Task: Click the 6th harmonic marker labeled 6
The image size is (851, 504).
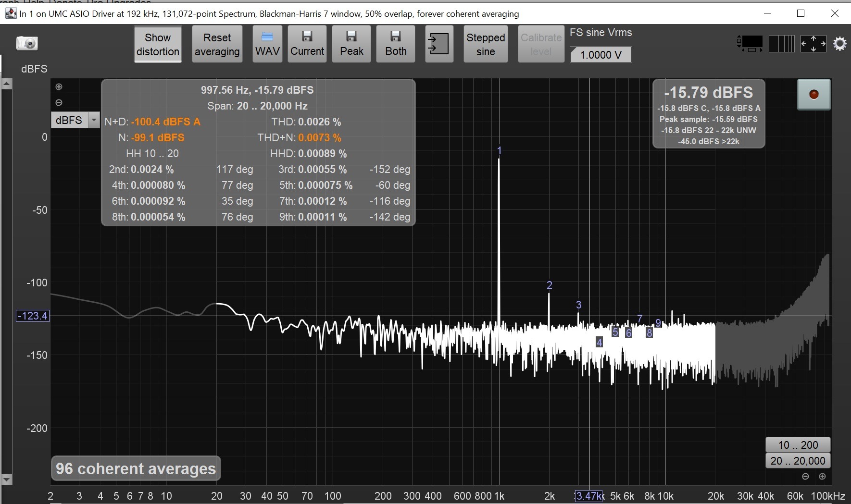Action: coord(628,332)
